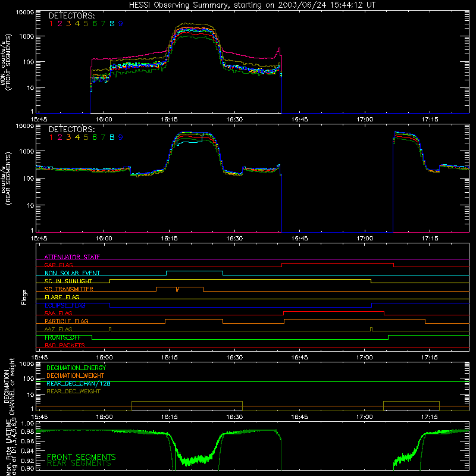Click cyan detector 8 in front segments legend
The width and height of the screenshot is (476, 476).
[x=112, y=24]
